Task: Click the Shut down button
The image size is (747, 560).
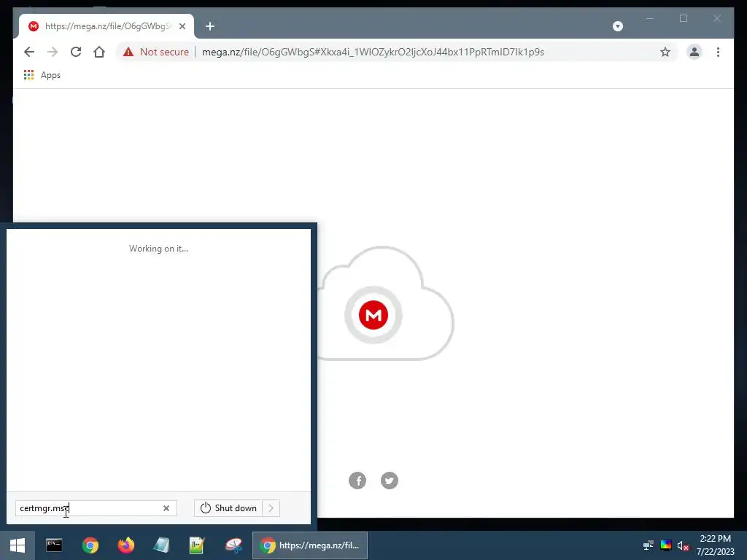Action: [x=228, y=508]
